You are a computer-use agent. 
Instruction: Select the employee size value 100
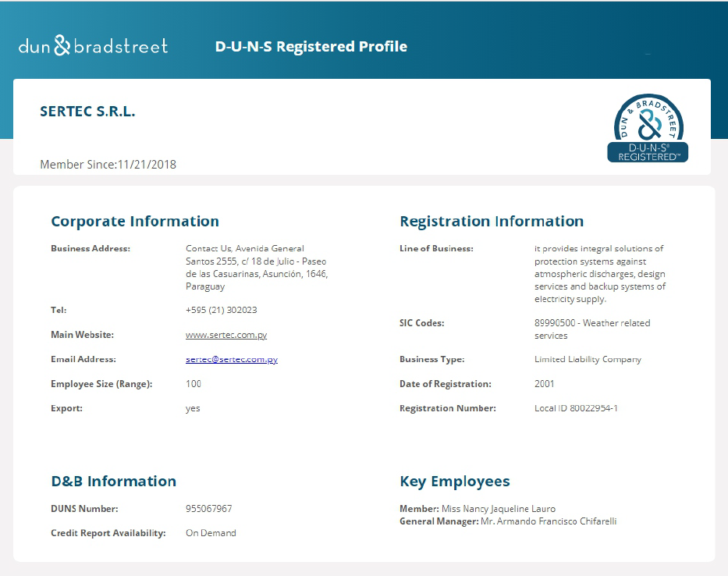(x=194, y=384)
